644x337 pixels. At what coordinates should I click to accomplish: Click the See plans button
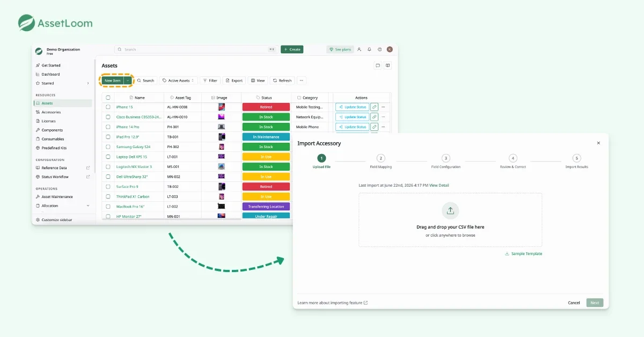(x=340, y=49)
